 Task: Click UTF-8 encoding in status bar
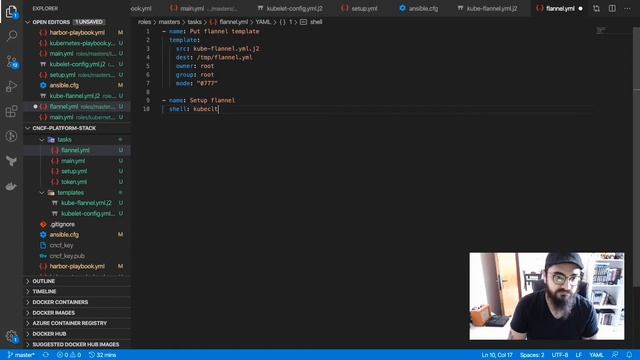[x=560, y=355]
